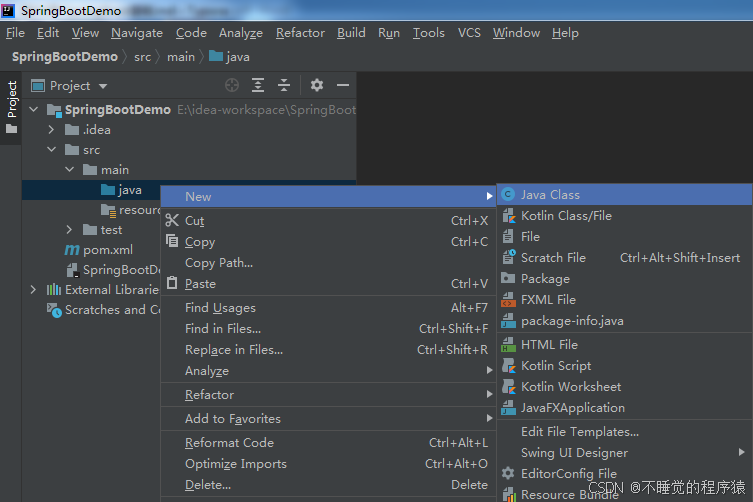Collapse the SpringBootDemo root node
The width and height of the screenshot is (753, 502).
34,110
